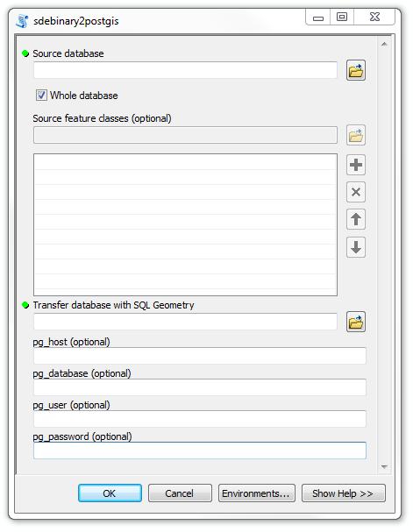Remove the selected item with the X icon
Screen dimensions: 413x532
click(356, 192)
